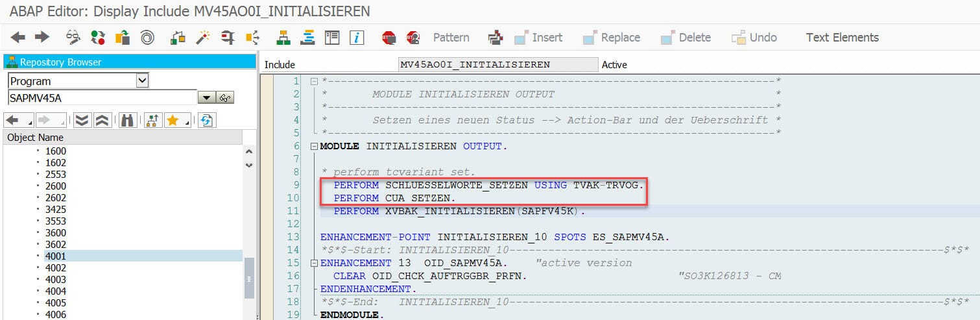
Task: Click the blue information 'i' icon
Action: [357, 38]
